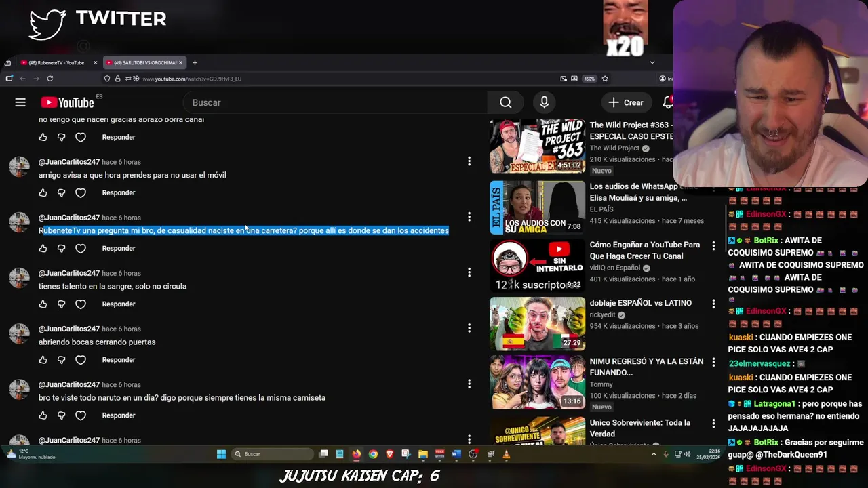Screen dimensions: 868x488
Task: Open options for 'Unico Sobreviviente' video
Action: (713, 423)
